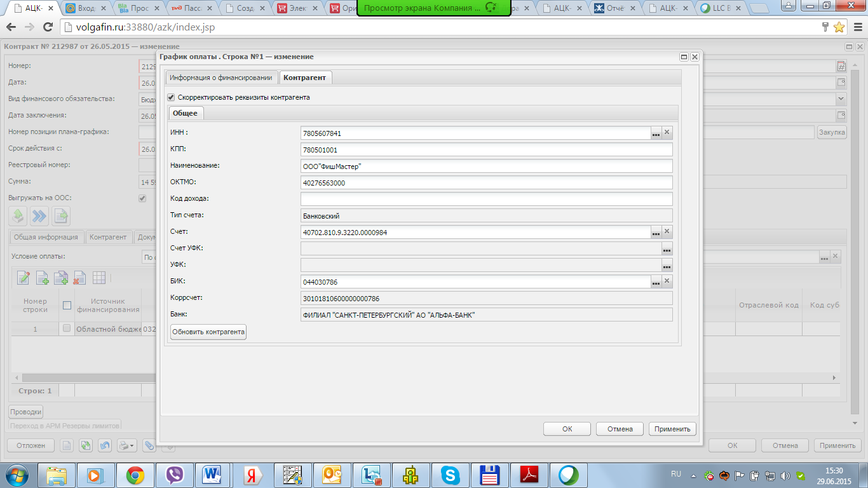Image resolution: width=868 pixels, height=488 pixels.
Task: Click the print icon in bottom toolbar
Action: [x=125, y=445]
